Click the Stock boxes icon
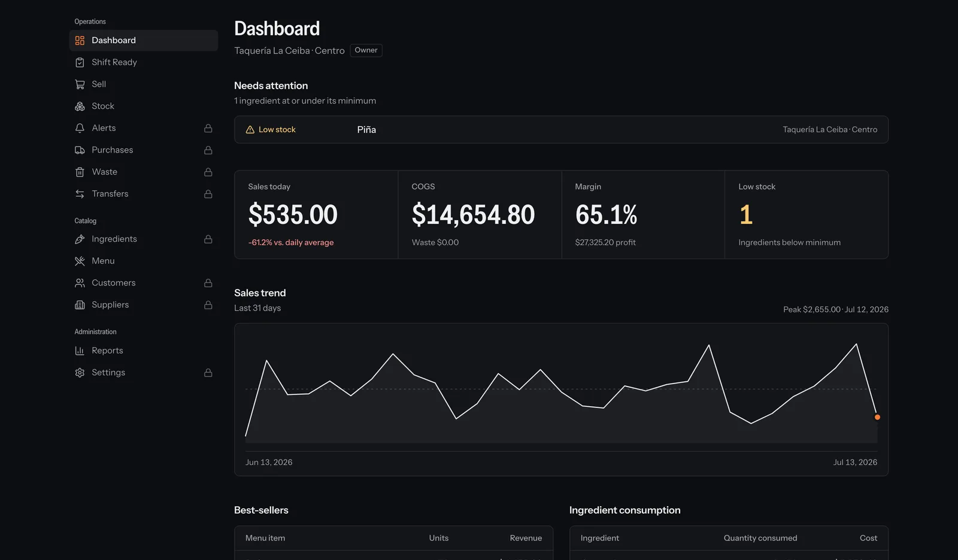The height and width of the screenshot is (560, 958). 80,106
